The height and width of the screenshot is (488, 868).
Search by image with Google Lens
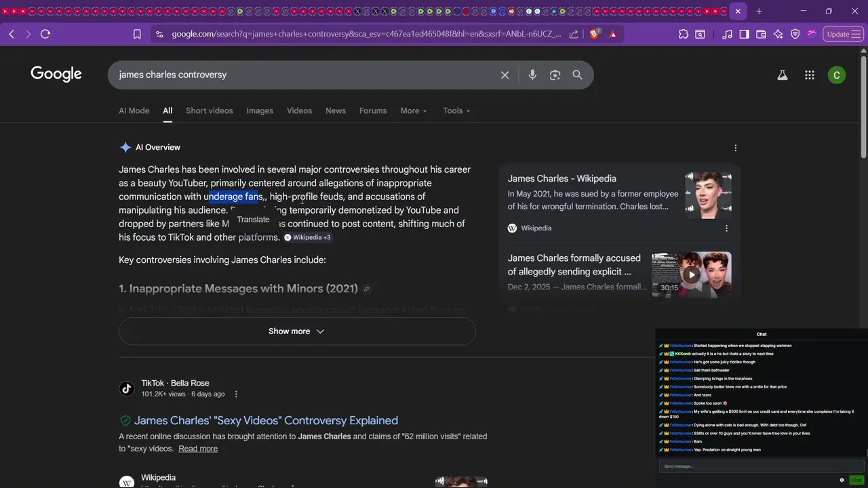pyautogui.click(x=555, y=75)
